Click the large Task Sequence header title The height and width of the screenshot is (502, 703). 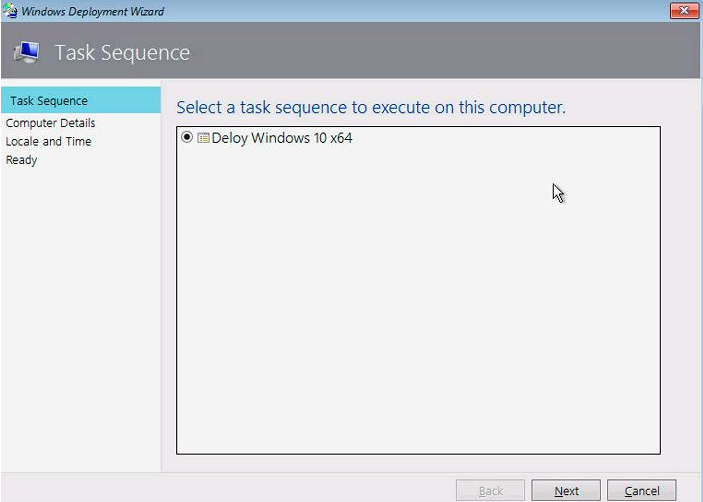(x=122, y=52)
